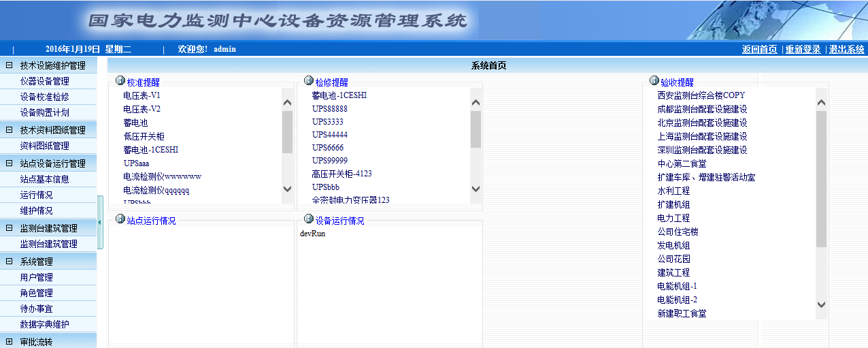The width and height of the screenshot is (868, 348).
Task: Click 重新登录 link
Action: 803,49
